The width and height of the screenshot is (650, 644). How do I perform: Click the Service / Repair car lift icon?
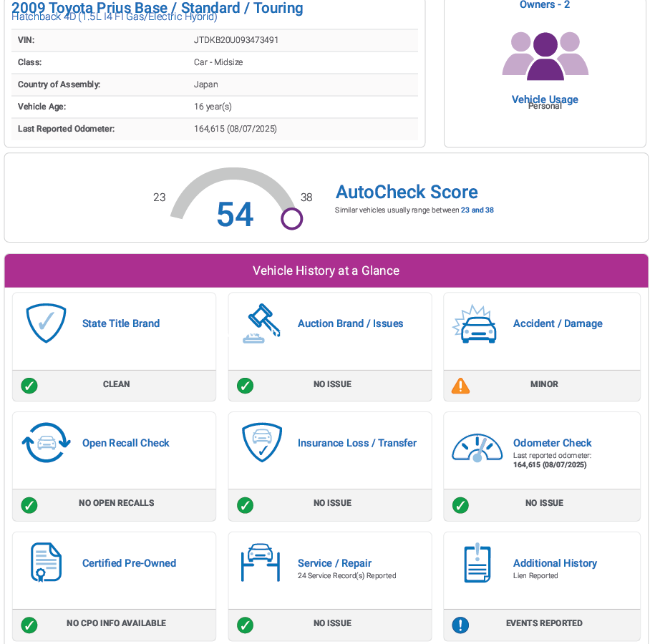coord(261,563)
